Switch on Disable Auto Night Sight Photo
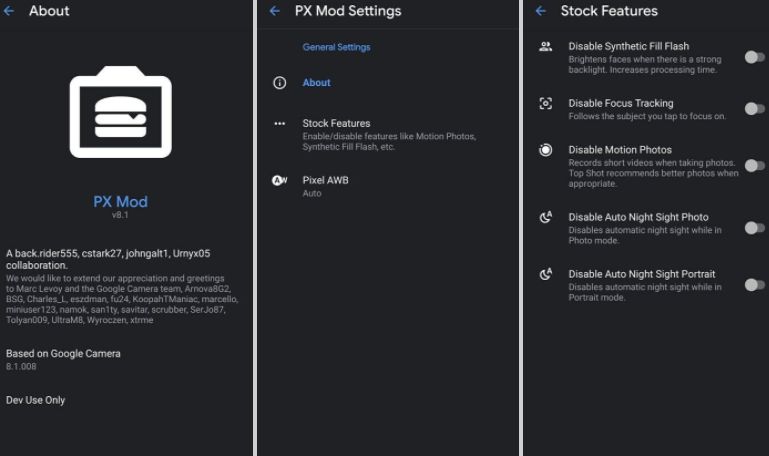769x456 pixels. pos(754,228)
